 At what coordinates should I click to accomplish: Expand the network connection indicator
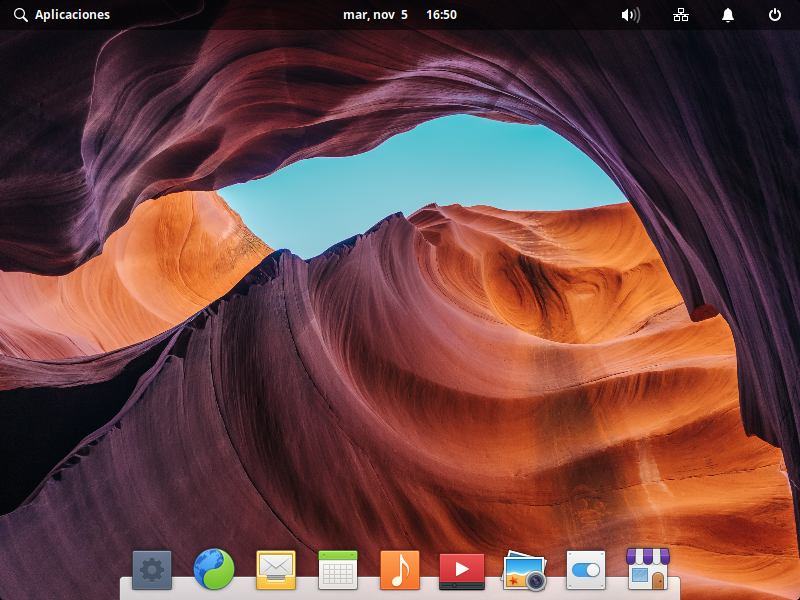pyautogui.click(x=681, y=15)
